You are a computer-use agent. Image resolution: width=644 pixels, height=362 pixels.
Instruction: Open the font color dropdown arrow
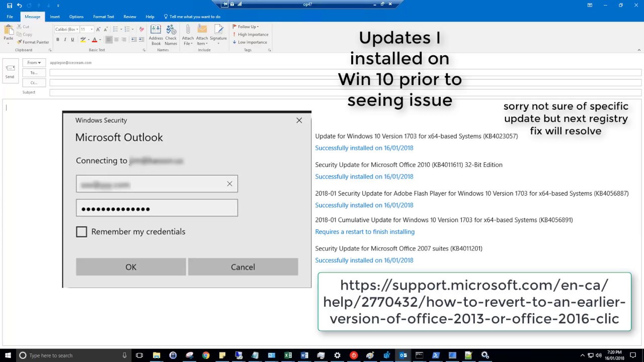pyautogui.click(x=99, y=40)
